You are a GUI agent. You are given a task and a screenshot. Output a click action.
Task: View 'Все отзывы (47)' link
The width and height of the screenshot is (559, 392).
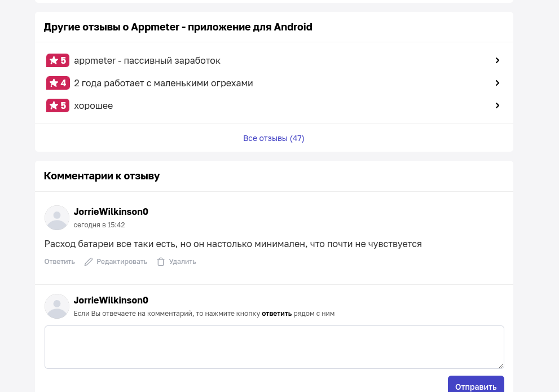pos(274,138)
